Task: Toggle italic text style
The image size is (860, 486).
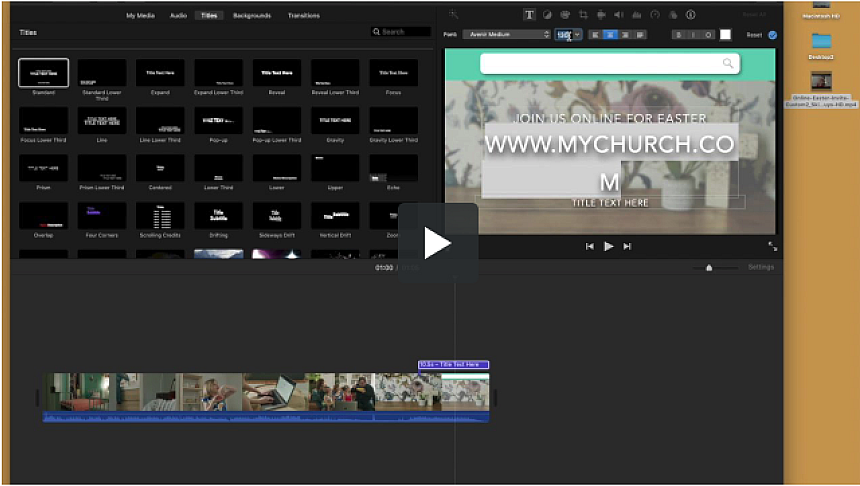Action: [694, 34]
